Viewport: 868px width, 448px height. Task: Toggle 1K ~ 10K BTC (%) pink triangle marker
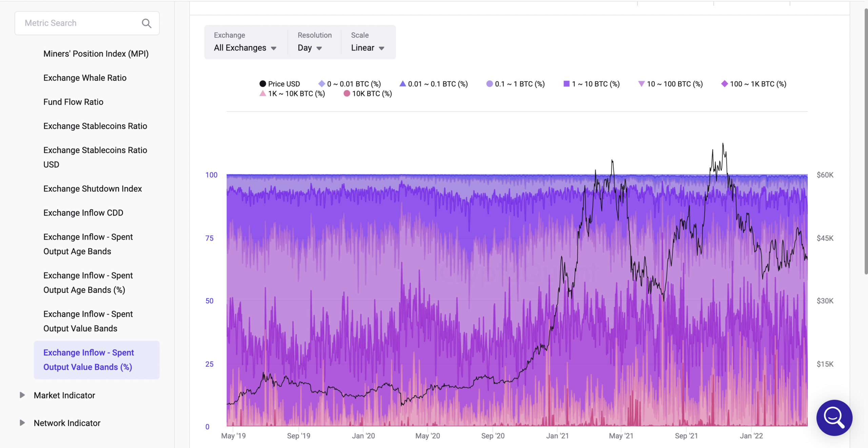263,93
